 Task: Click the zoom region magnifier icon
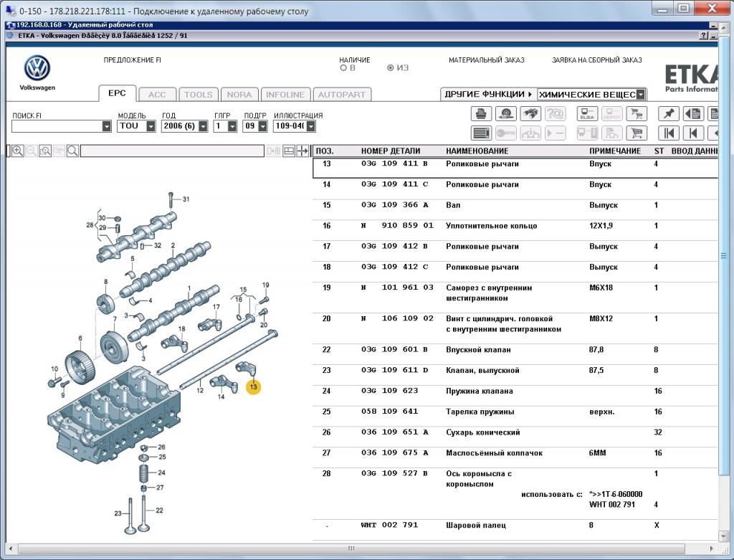45,151
